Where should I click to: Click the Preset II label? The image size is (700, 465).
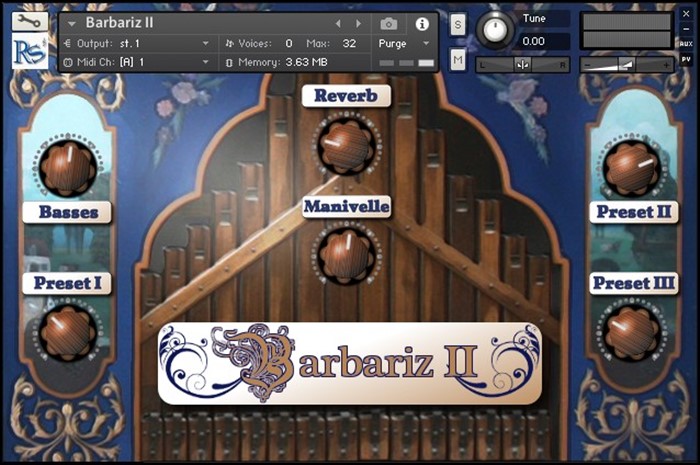pos(634,212)
